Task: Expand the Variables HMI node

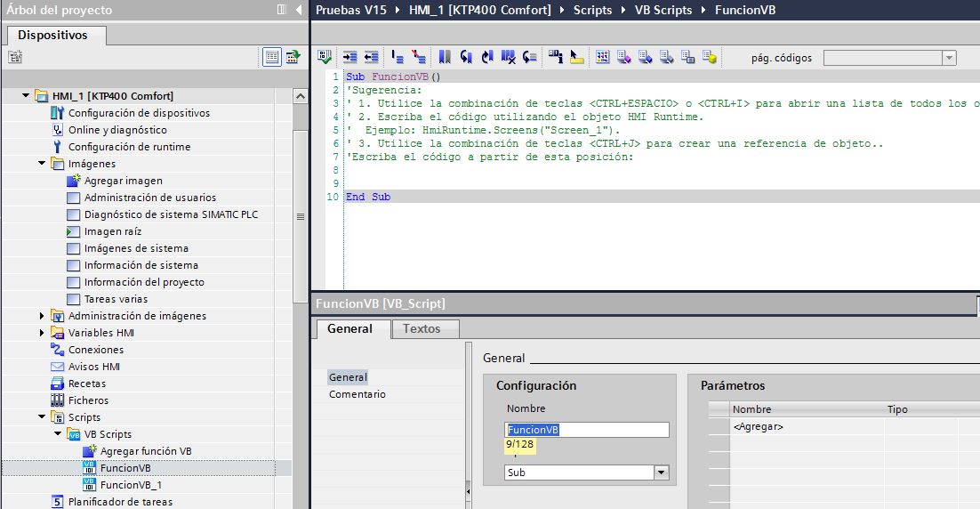Action: click(42, 333)
